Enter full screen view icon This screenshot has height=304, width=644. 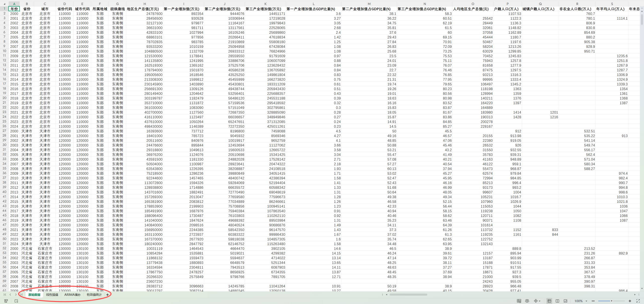638,301
